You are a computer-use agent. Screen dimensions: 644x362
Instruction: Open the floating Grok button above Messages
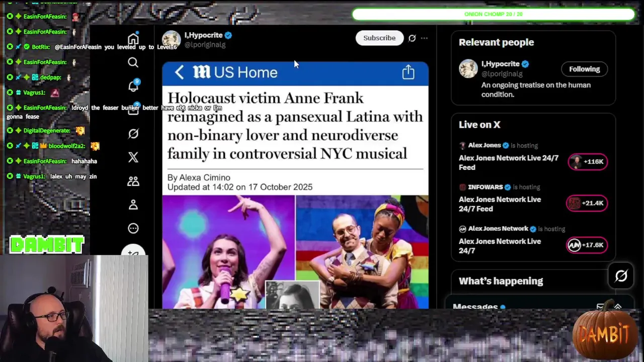[621, 276]
